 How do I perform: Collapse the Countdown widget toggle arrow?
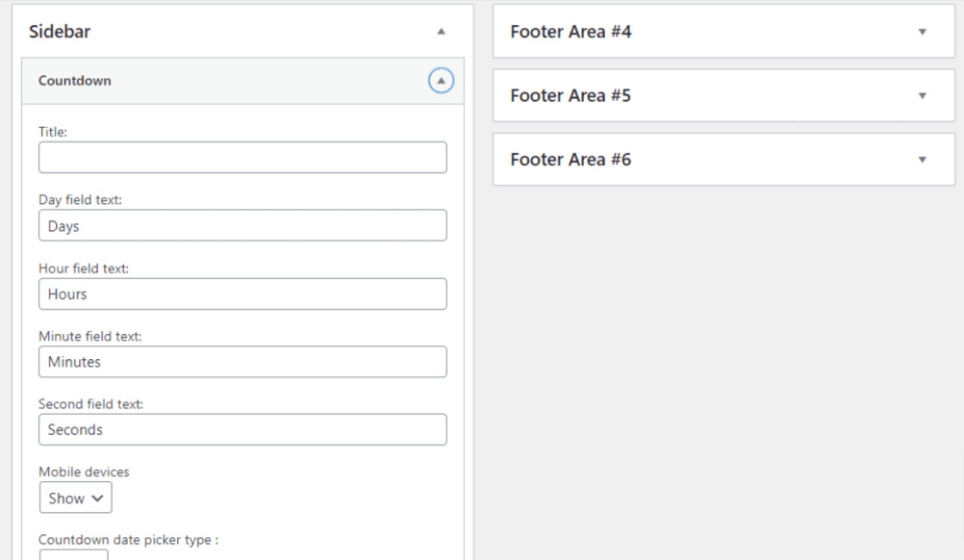tap(441, 81)
